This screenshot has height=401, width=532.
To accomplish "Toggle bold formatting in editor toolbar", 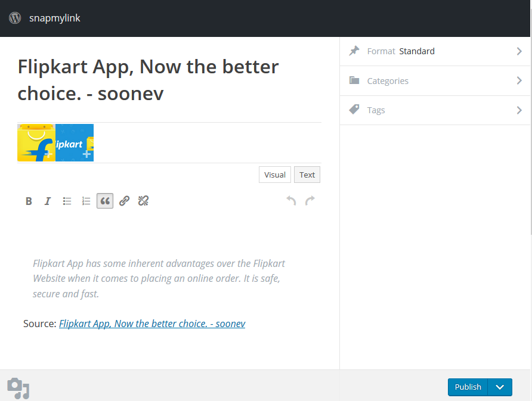I will (x=29, y=201).
